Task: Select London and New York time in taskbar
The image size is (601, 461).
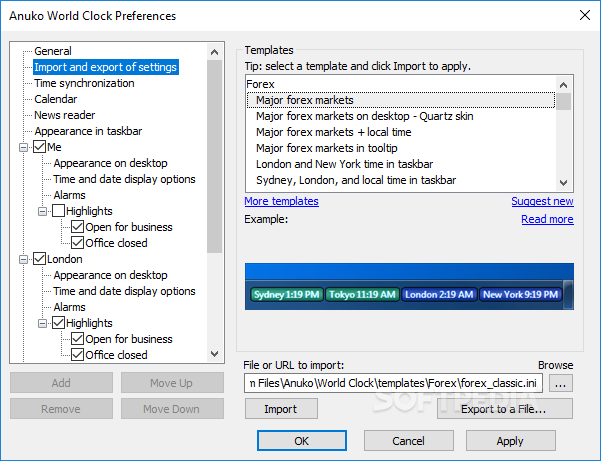Action: click(401, 164)
